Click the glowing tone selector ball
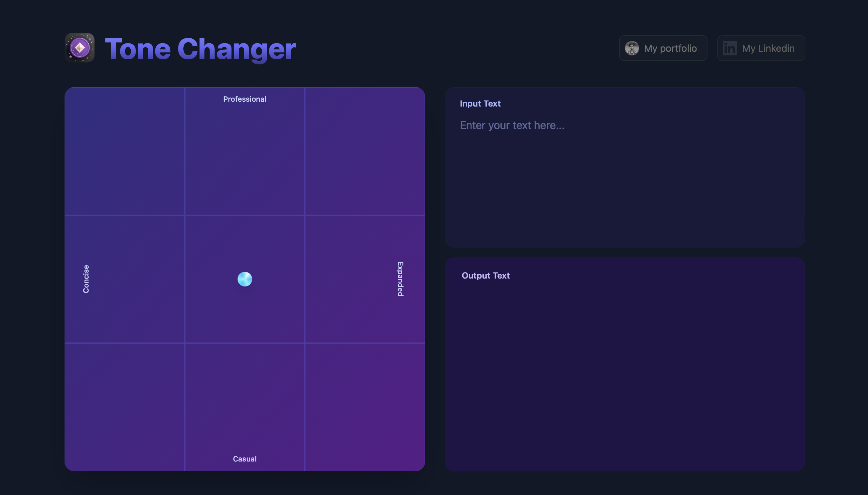The height and width of the screenshot is (495, 868). 245,279
